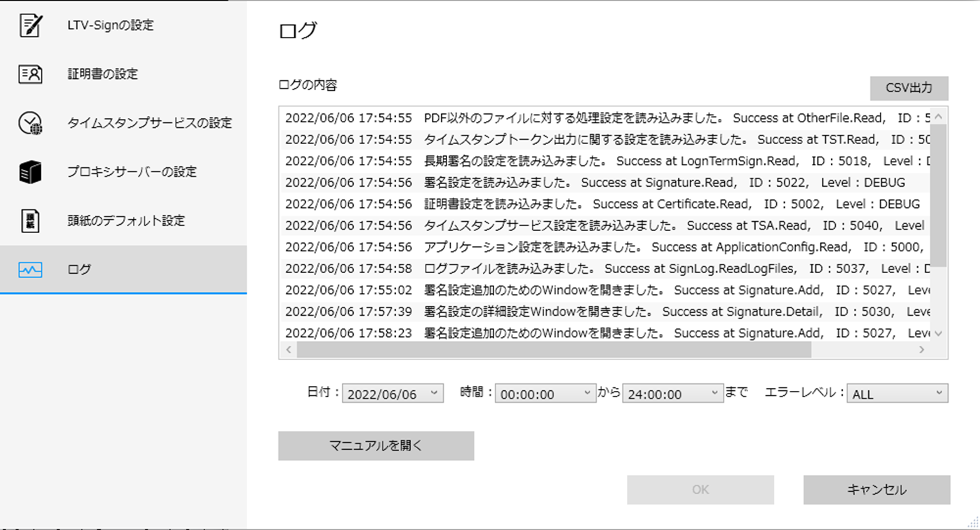
Task: Click the letterhead default settings document icon
Action: 30,221
